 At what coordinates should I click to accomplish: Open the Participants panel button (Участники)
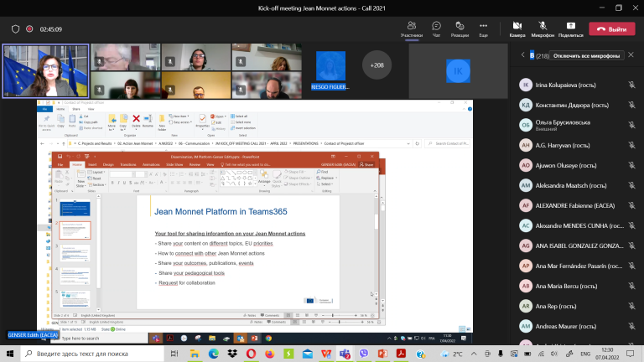click(x=411, y=29)
